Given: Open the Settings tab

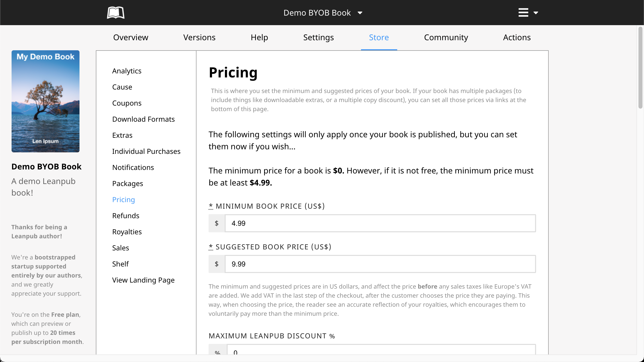Looking at the screenshot, I should pyautogui.click(x=318, y=37).
